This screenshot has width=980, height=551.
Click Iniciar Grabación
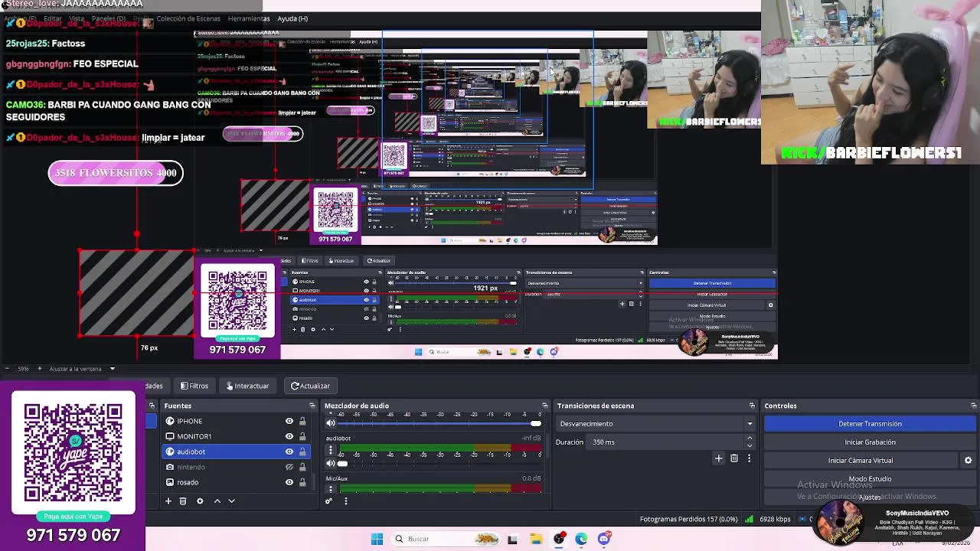tap(870, 442)
